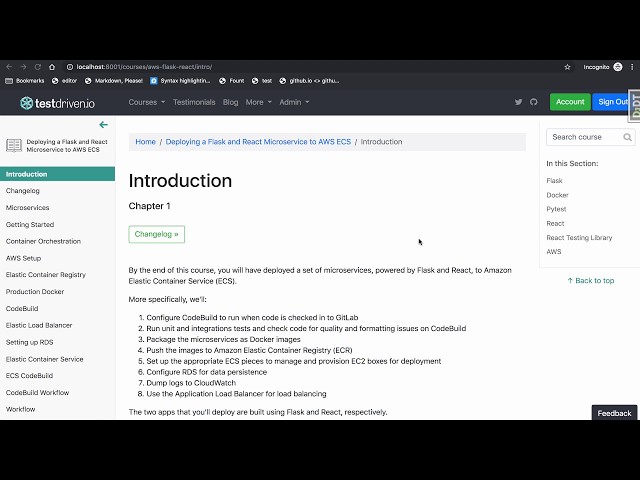Open the github.io bookmark
Viewport: 640px width, 480px height.
[x=309, y=81]
